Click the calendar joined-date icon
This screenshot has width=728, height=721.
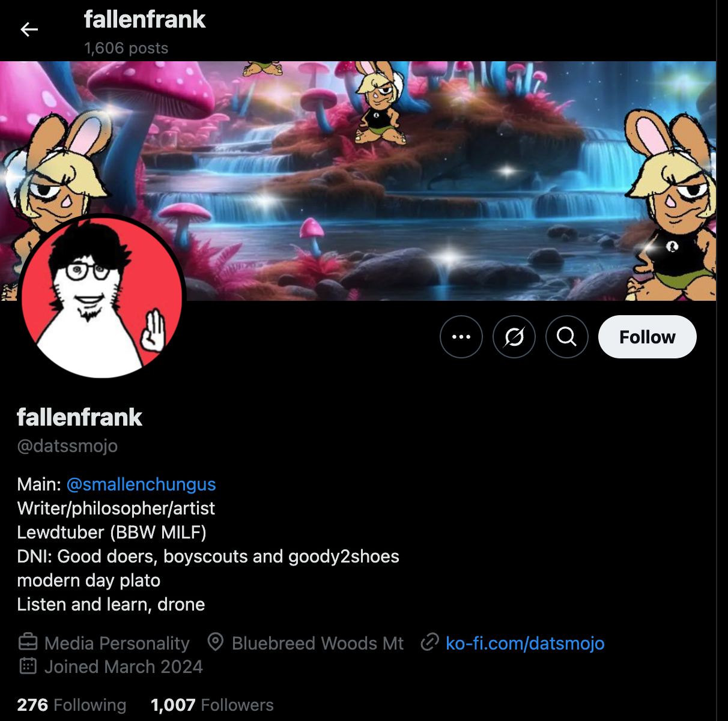28,666
